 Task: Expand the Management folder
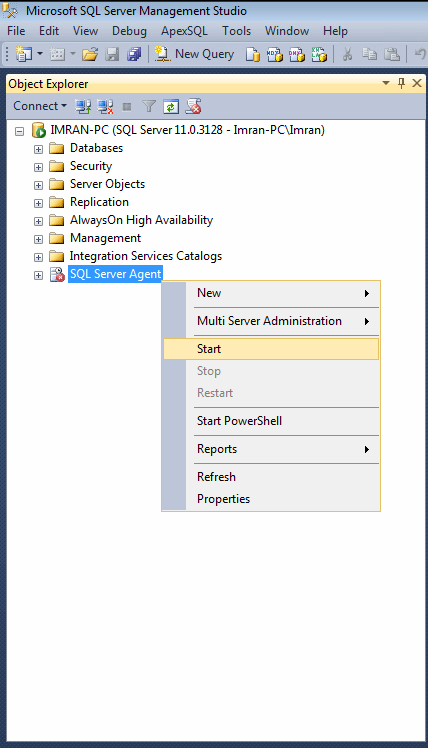[38, 239]
